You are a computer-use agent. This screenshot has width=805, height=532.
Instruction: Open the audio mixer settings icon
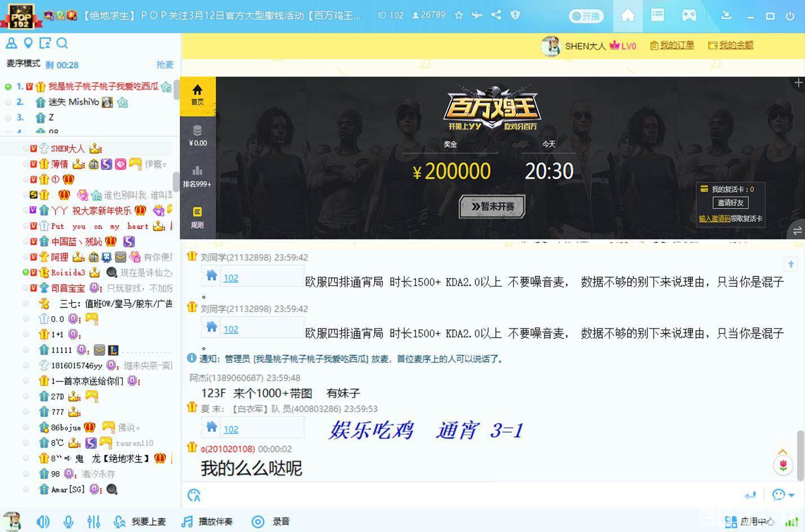point(94,522)
